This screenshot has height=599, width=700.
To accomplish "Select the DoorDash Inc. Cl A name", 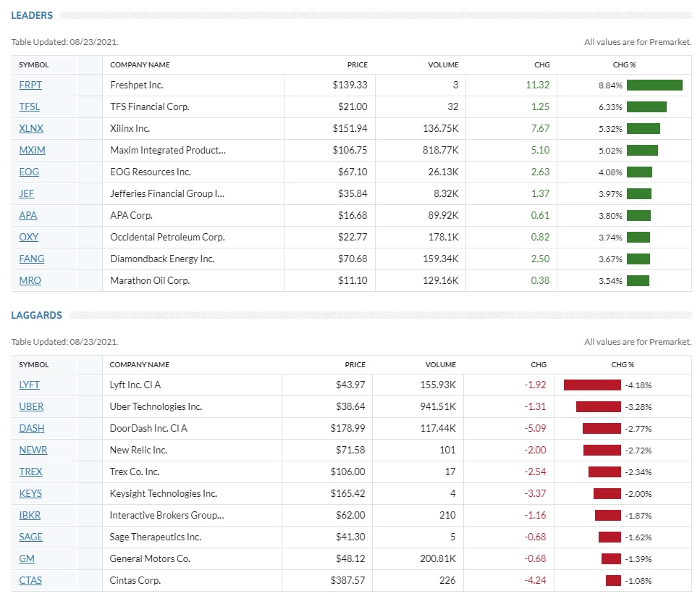I will [x=148, y=428].
